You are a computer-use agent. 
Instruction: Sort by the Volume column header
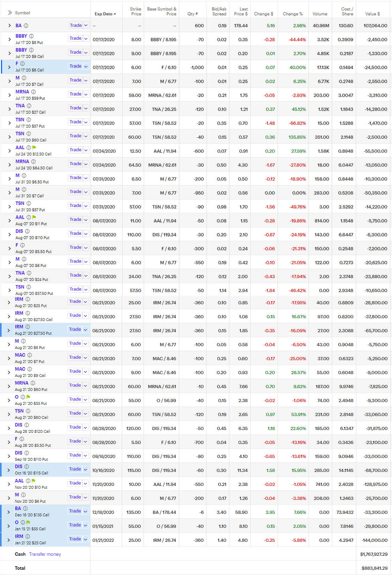pyautogui.click(x=320, y=14)
